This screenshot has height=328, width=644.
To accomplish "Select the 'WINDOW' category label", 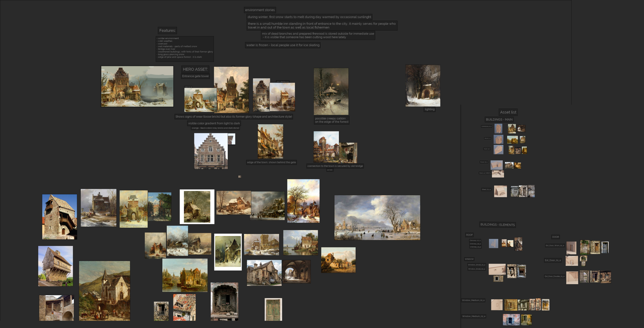I will pyautogui.click(x=469, y=259).
